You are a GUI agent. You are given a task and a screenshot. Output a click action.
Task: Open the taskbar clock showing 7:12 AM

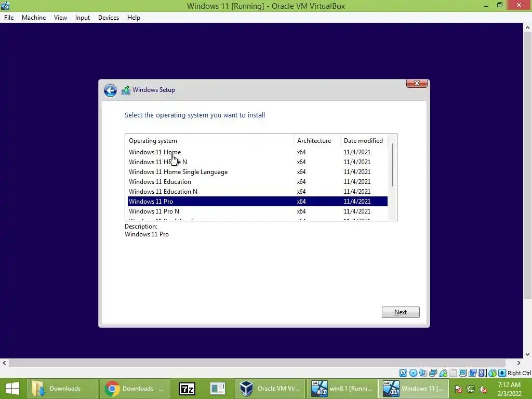click(x=510, y=389)
